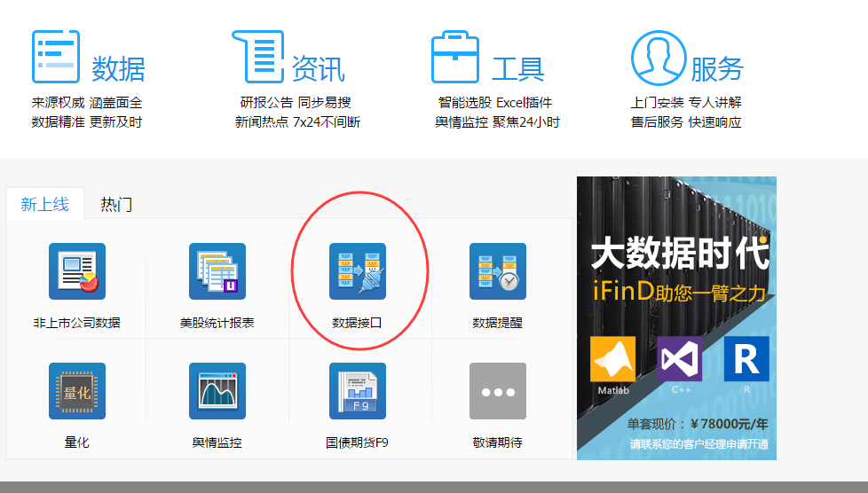Click the 敬请期待 gray dots icon
The width and height of the screenshot is (868, 493).
click(x=498, y=391)
